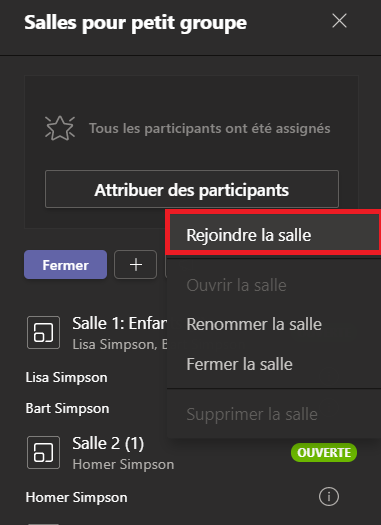Click the star icon beside the assigned message
Screen dimensions: 381x525
(60, 128)
